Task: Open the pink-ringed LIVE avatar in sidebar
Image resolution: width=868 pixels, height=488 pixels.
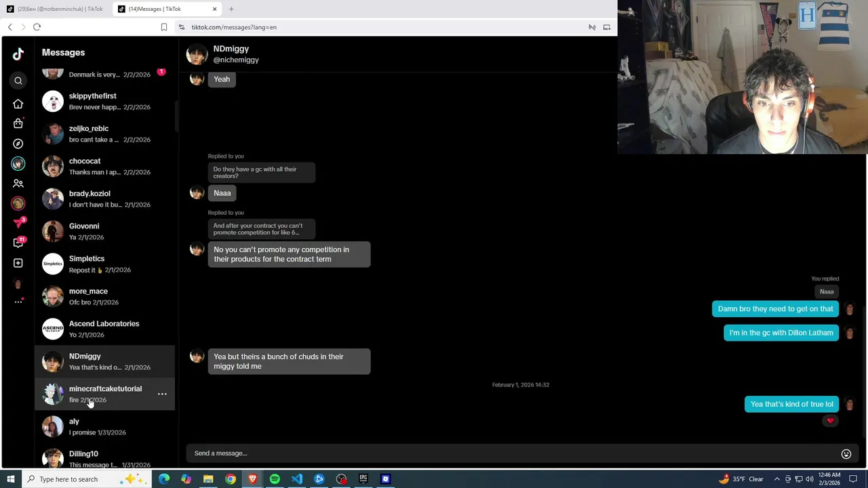Action: (x=18, y=203)
